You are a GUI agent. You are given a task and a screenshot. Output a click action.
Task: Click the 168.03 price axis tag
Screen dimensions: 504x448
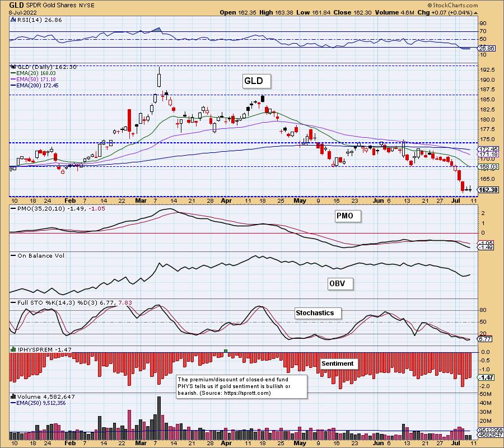tap(488, 166)
